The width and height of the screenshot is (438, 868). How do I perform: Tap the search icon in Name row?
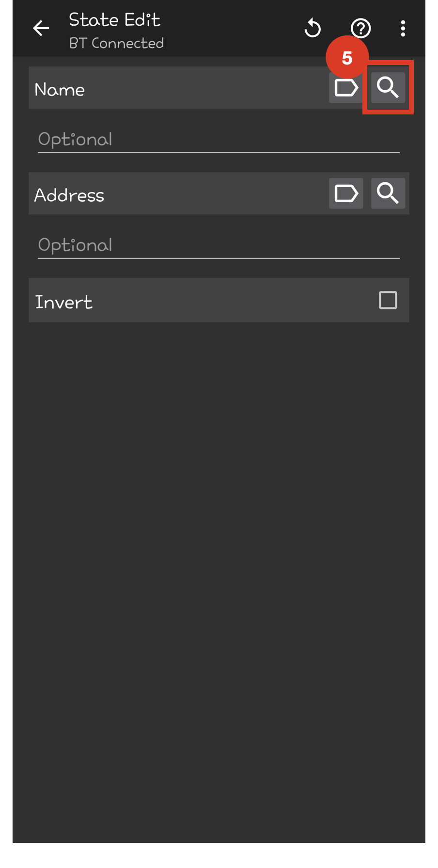(x=388, y=88)
